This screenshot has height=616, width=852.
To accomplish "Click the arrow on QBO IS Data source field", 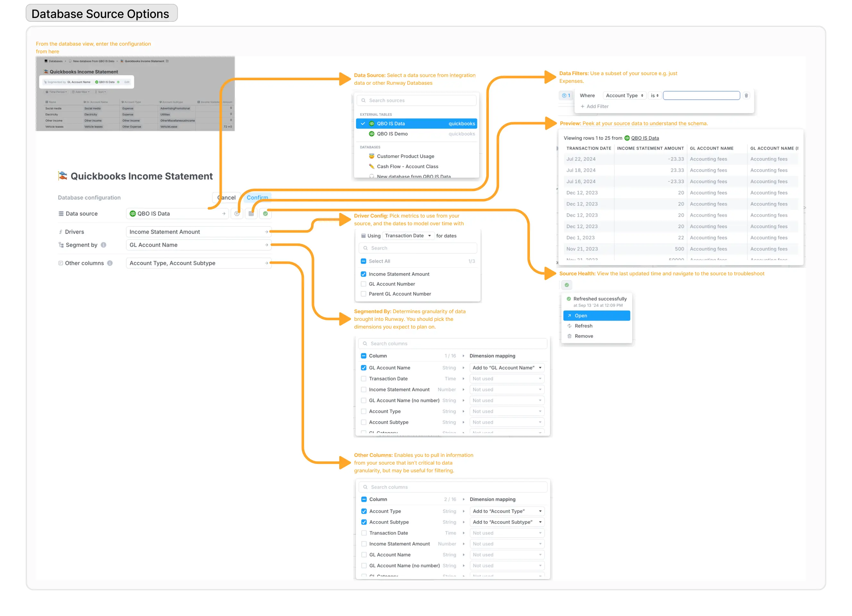I will pyautogui.click(x=224, y=214).
